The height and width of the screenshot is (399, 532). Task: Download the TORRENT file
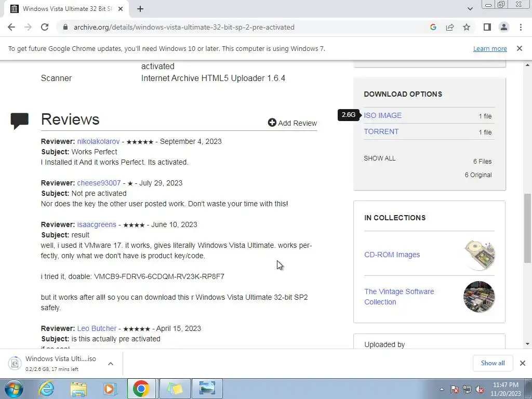click(x=381, y=131)
